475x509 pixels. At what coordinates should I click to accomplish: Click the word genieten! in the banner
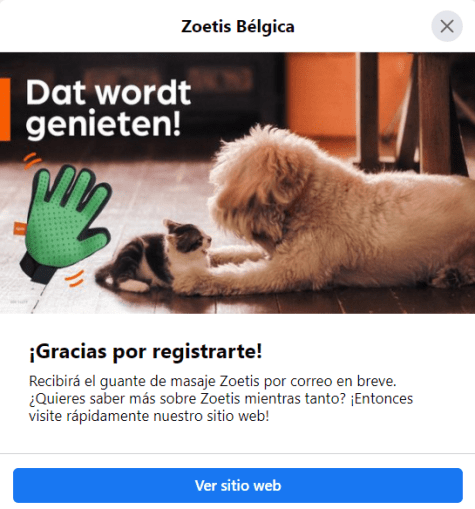click(x=103, y=125)
